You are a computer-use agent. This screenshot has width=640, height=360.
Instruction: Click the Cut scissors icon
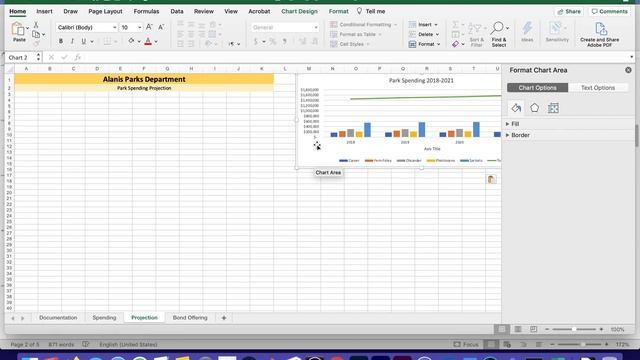(36, 25)
